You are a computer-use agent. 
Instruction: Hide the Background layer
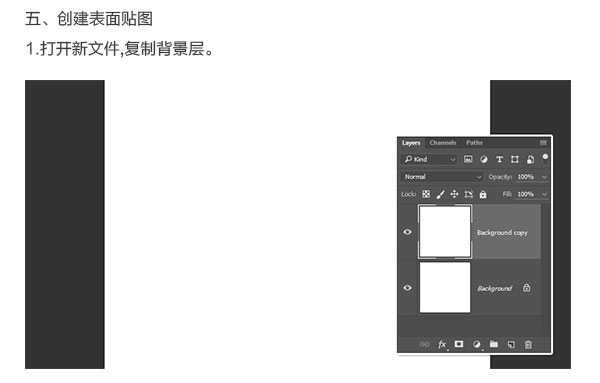[x=408, y=287]
